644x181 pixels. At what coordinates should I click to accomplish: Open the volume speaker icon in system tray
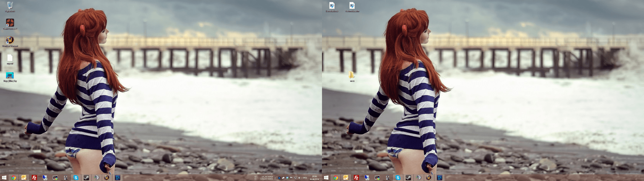(x=299, y=178)
